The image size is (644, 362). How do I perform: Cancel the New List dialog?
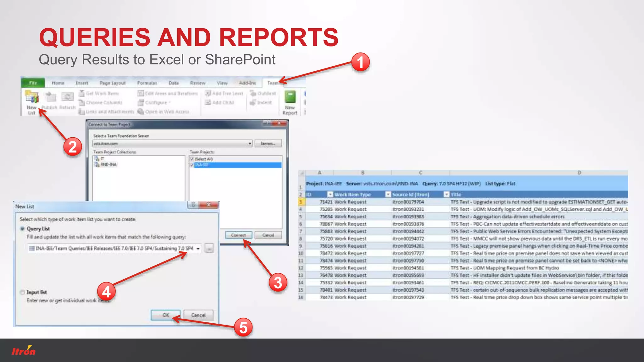(198, 315)
